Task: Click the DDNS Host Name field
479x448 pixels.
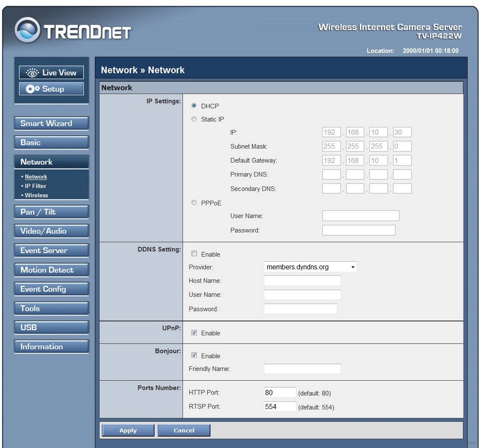Action: [x=302, y=280]
